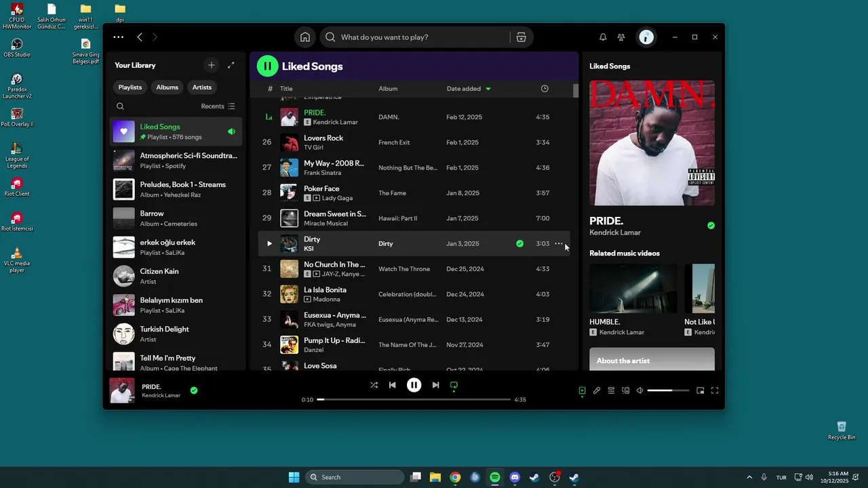Open the Watch The Throne album link
The width and height of the screenshot is (868, 488).
coord(404,269)
